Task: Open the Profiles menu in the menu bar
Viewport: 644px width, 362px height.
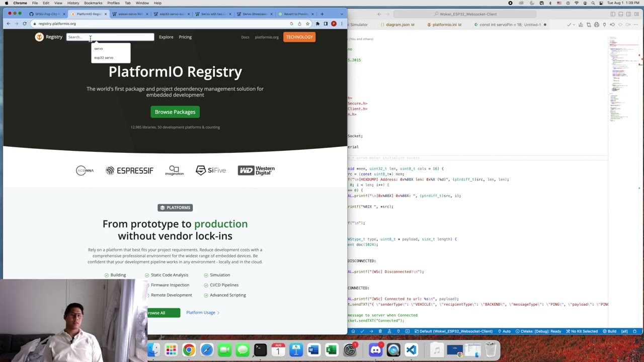Action: tap(113, 3)
